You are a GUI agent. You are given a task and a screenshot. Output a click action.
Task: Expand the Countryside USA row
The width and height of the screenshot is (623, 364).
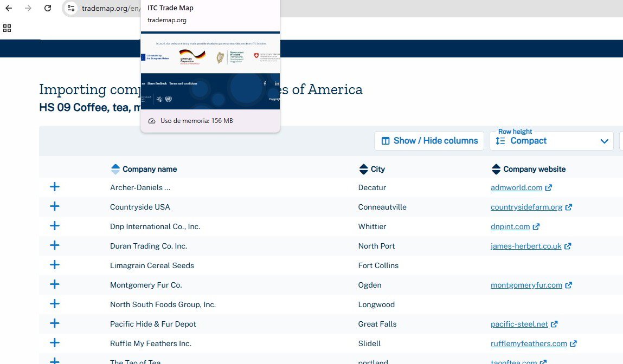click(x=55, y=206)
